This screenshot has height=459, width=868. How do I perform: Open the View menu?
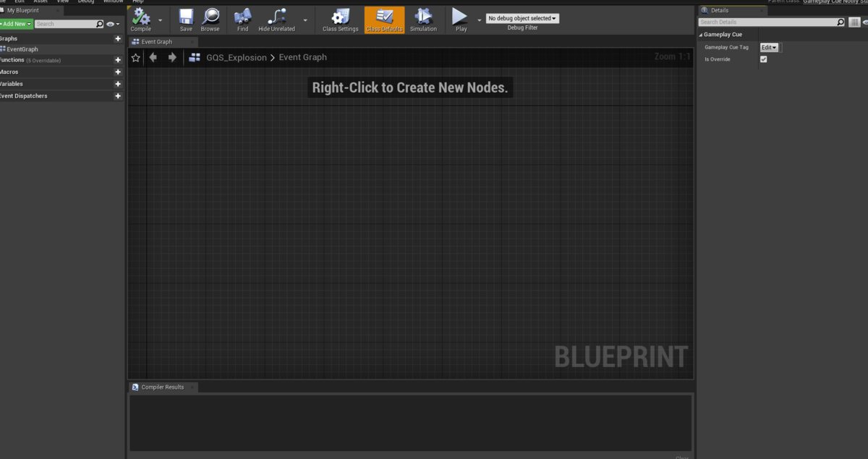point(63,1)
